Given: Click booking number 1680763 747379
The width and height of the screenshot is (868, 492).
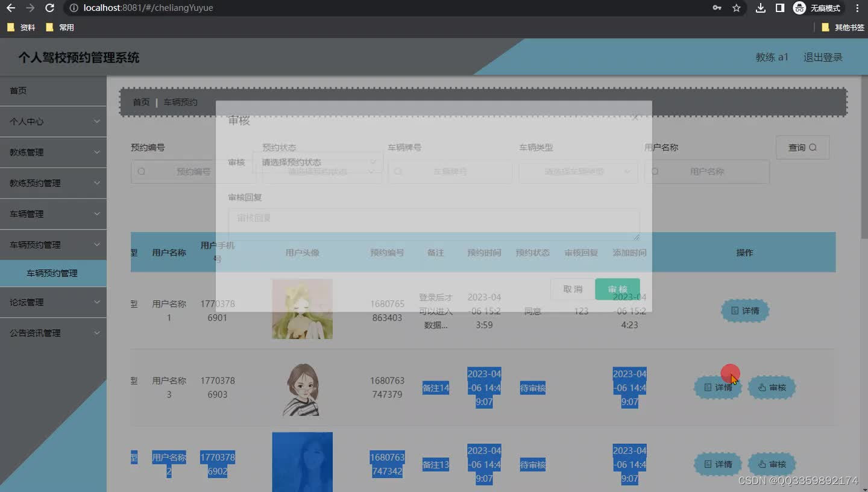Looking at the screenshot, I should (387, 388).
